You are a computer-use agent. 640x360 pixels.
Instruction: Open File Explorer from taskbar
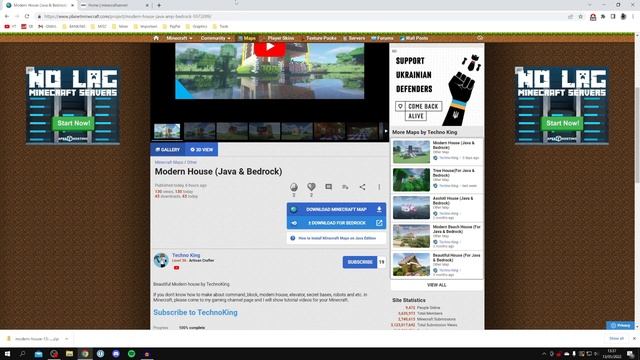pos(69,354)
